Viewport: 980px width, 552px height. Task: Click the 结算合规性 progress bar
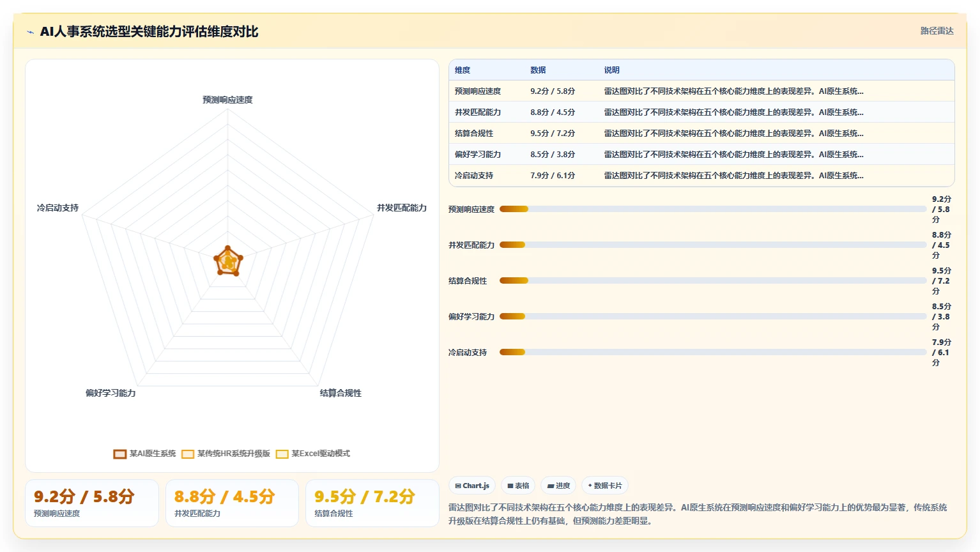[713, 280]
